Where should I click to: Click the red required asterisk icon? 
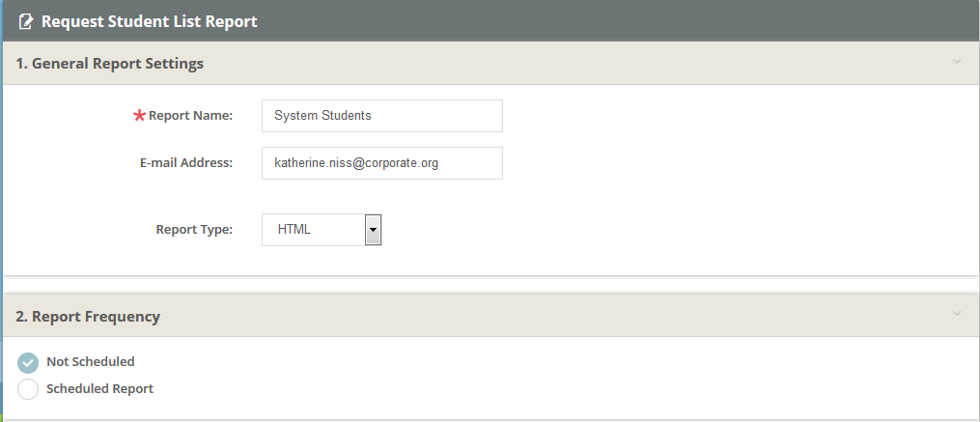tap(139, 116)
